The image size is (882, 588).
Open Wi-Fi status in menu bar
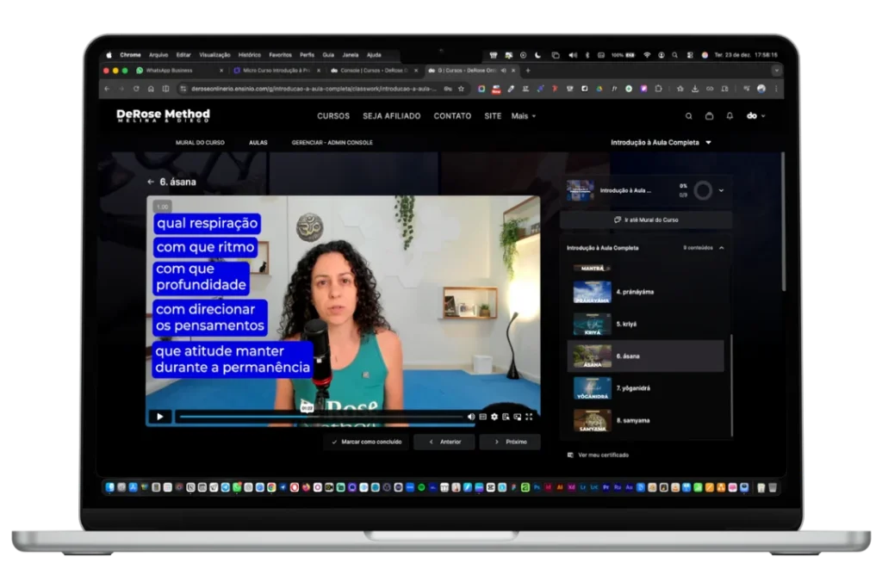click(x=647, y=55)
